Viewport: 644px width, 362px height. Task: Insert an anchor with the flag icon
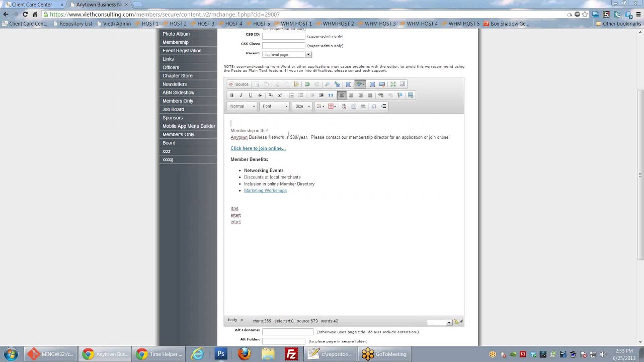400,95
